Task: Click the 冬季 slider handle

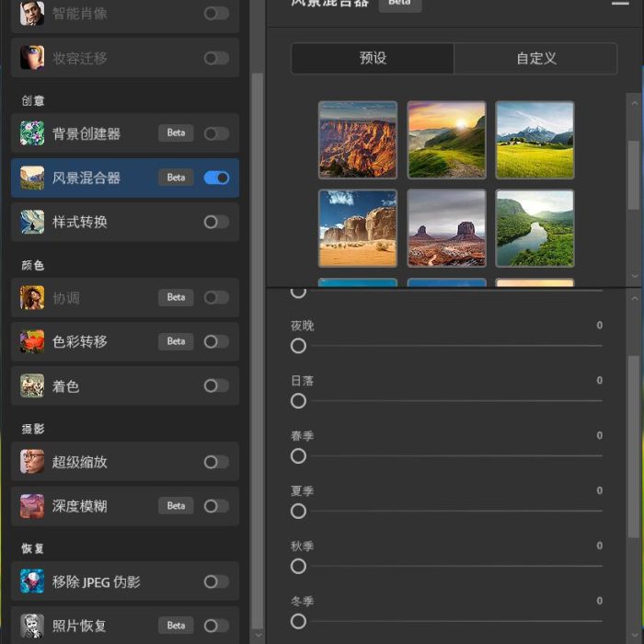Action: (x=298, y=621)
